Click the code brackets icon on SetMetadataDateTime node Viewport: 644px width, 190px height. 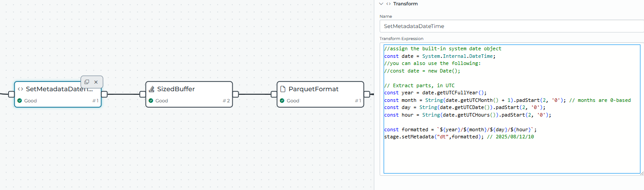tap(20, 89)
